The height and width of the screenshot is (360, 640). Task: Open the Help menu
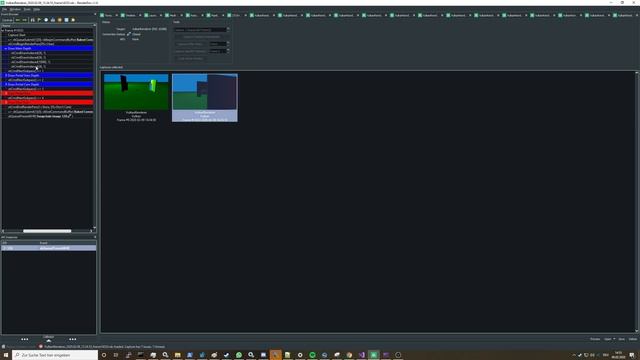[37, 9]
